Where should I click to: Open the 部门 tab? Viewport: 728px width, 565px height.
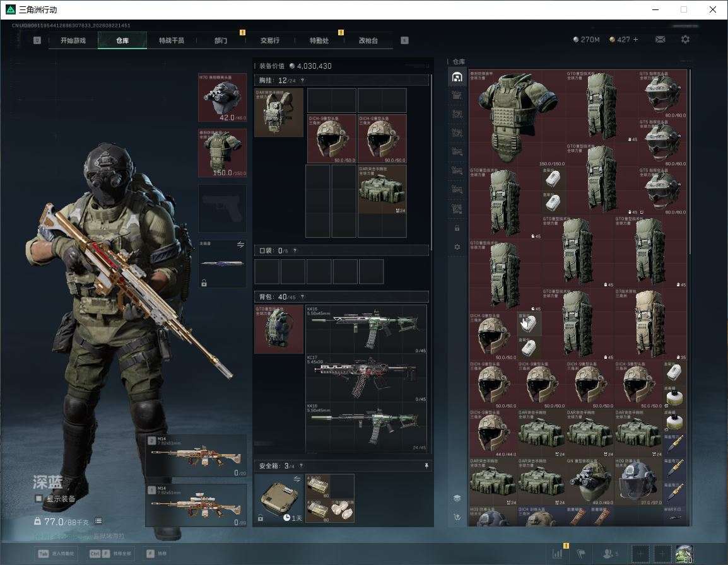coord(221,40)
